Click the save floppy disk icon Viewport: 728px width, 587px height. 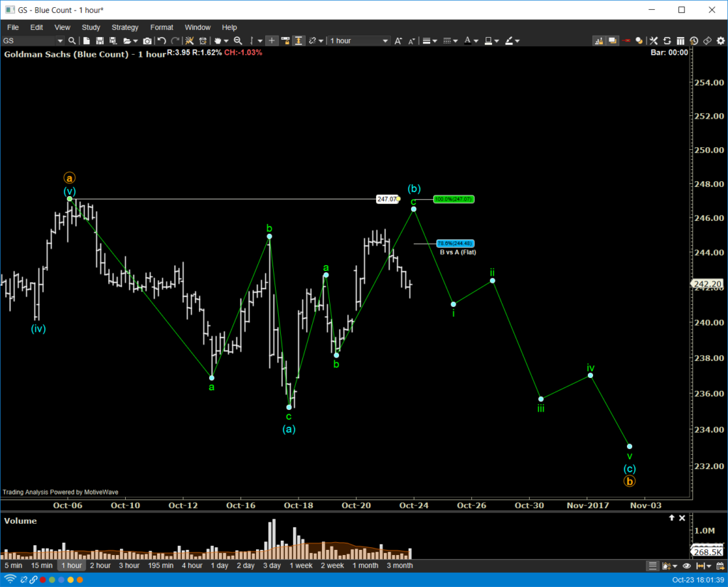100,41
